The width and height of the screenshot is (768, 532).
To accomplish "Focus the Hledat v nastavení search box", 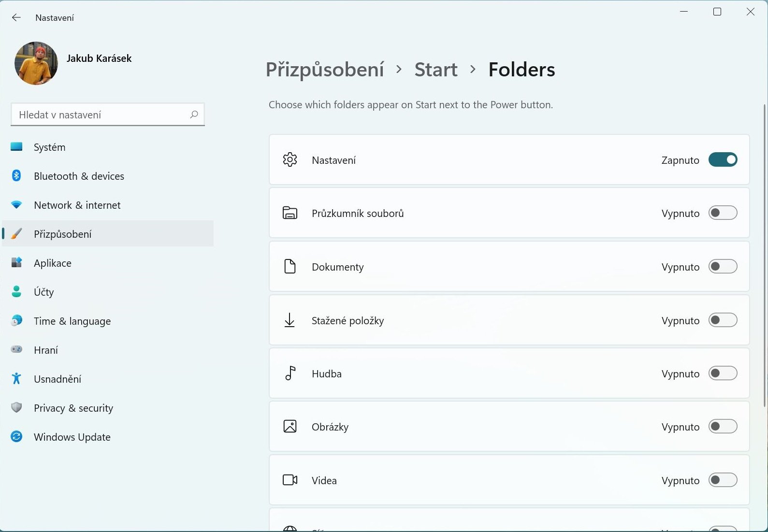I will [108, 115].
